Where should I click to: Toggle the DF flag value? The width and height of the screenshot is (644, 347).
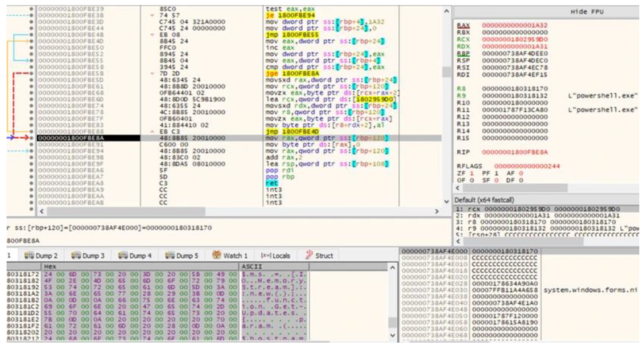pyautogui.click(x=521, y=180)
